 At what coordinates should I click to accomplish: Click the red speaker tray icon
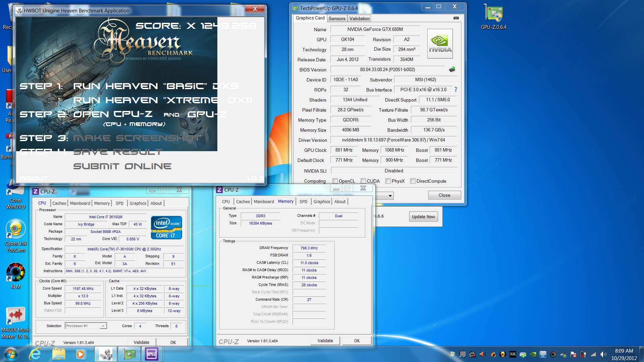(x=482, y=354)
